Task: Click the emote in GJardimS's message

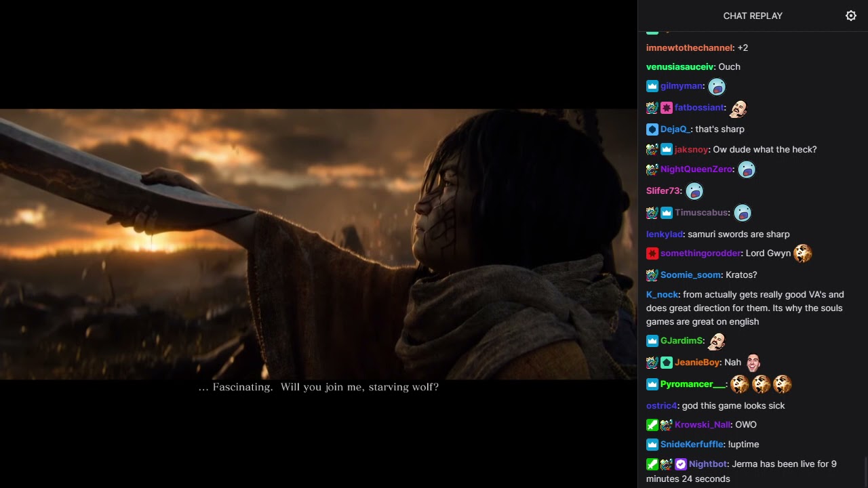Action: 717,341
